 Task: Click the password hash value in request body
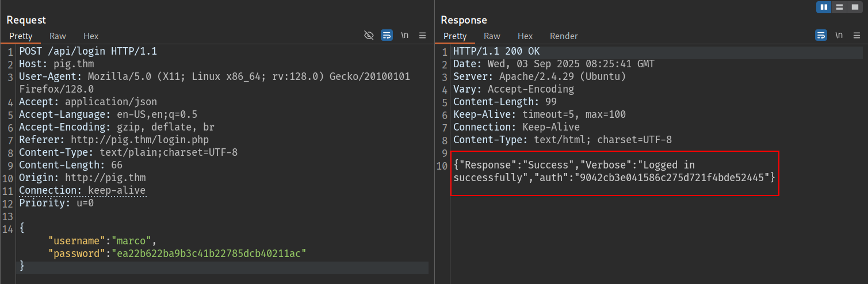[x=211, y=253]
